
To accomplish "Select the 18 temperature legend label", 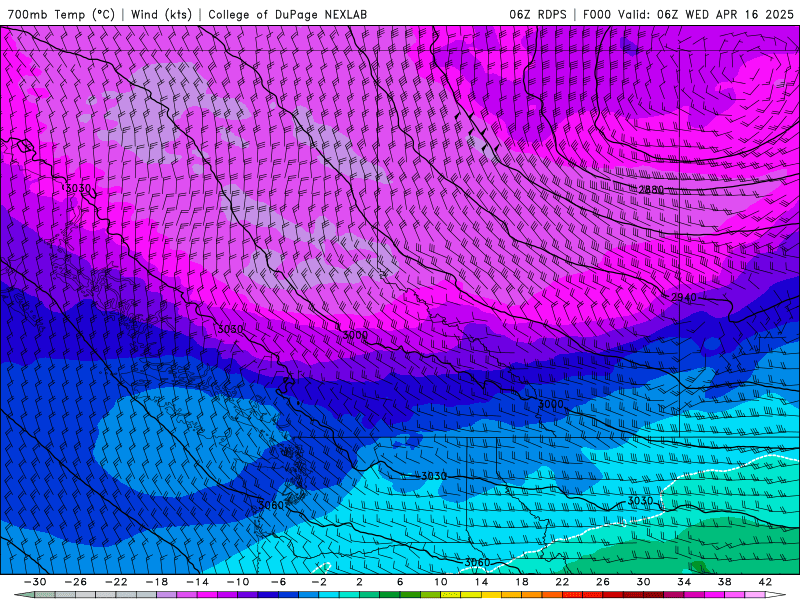I will pyautogui.click(x=522, y=582).
